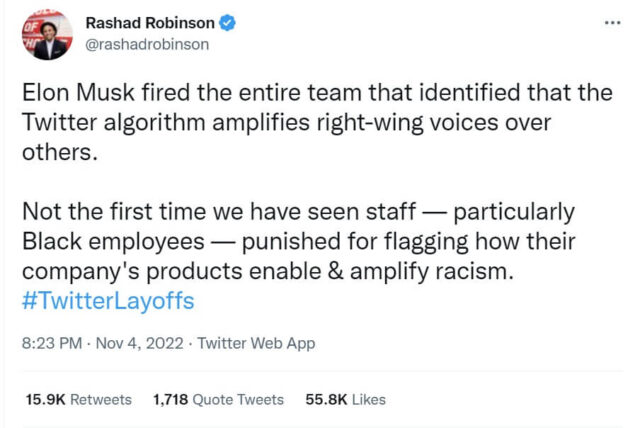640x428 pixels.
Task: Click the Twitter Web App source label
Action: 257,344
